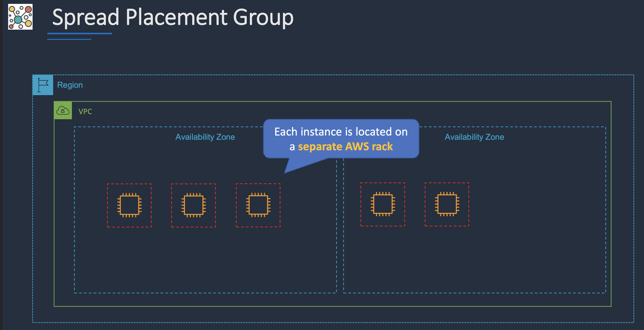
Task: Click the left Availability Zone label
Action: (205, 137)
